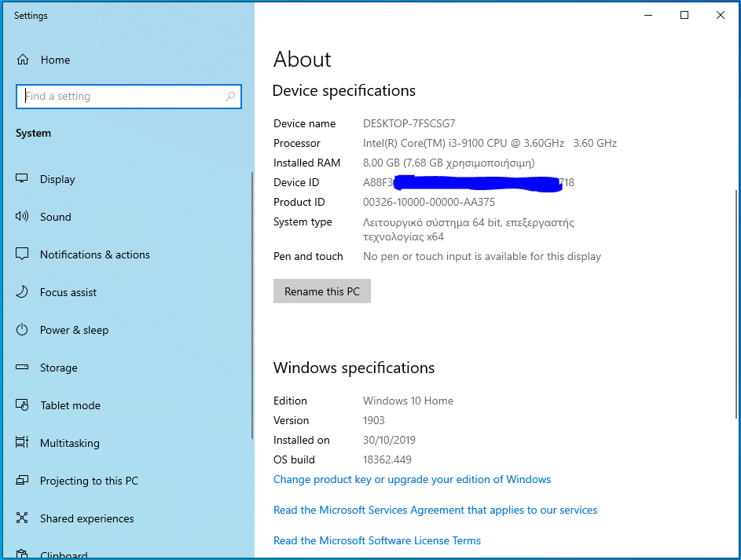Open Storage settings
Viewport: 741px width, 560px height.
coord(59,368)
